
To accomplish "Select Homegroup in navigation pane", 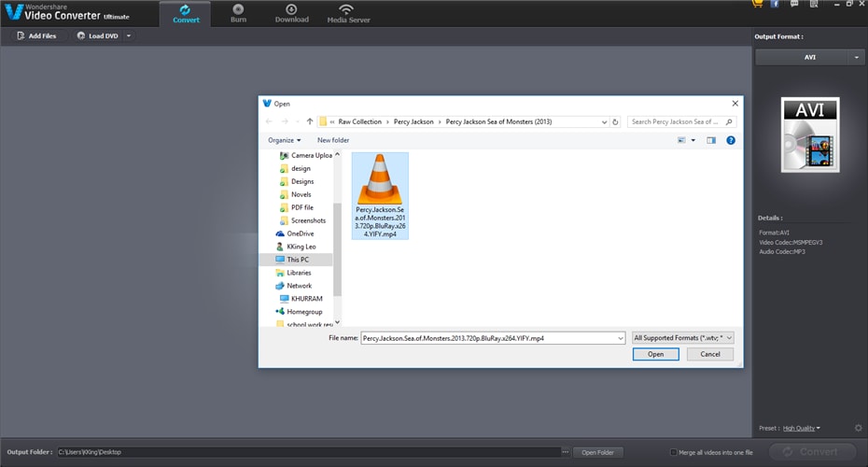I will click(x=299, y=312).
